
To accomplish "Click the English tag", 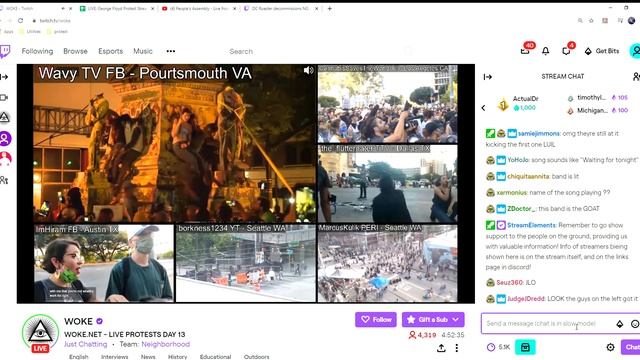I will pyautogui.click(x=79, y=357).
